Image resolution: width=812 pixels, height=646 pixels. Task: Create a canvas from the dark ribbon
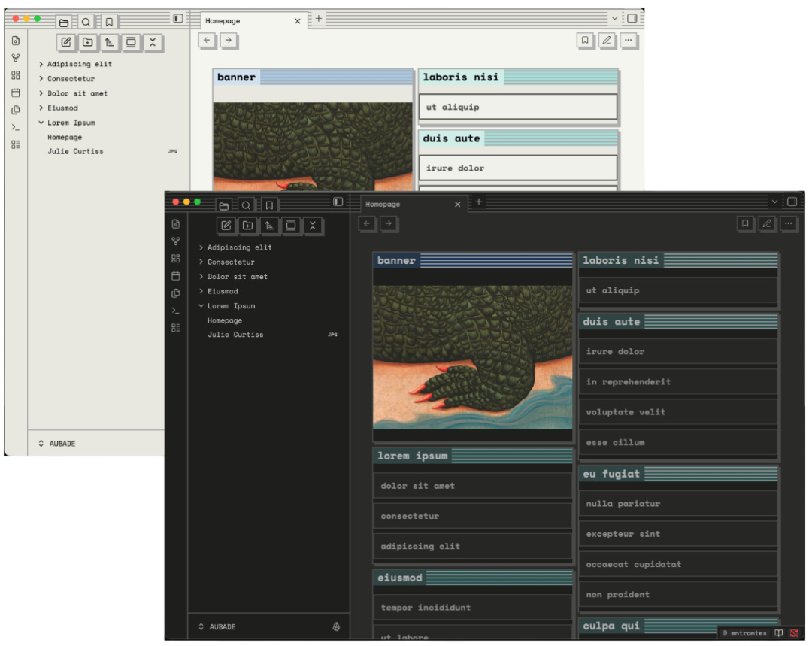point(176,259)
